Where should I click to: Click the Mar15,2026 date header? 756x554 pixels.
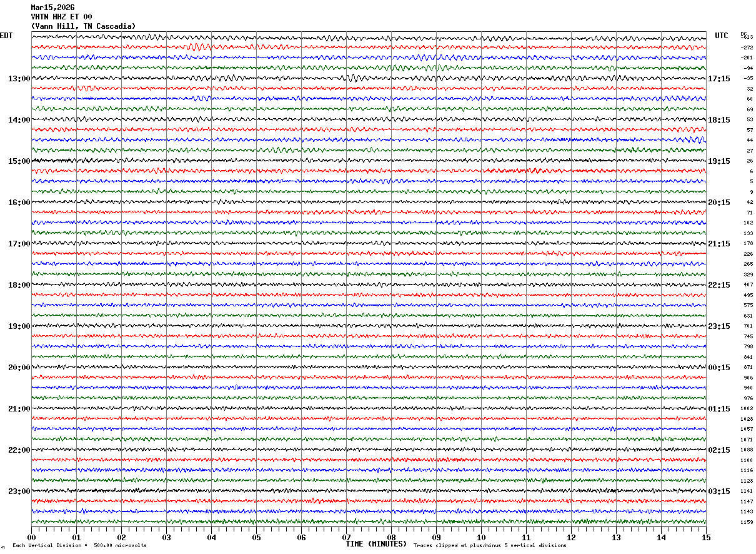(x=52, y=8)
